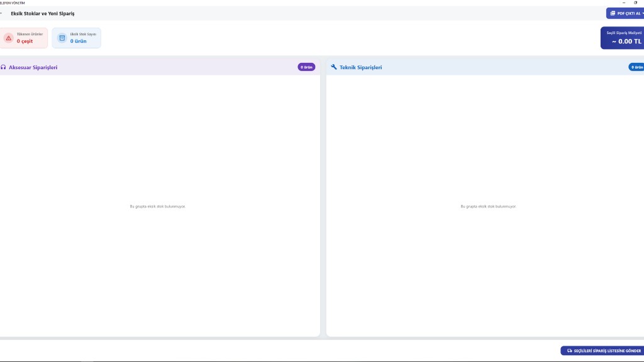Screen dimensions: 644x362
Task: Click the Teknik Siparişleri heading
Action: pyautogui.click(x=360, y=67)
